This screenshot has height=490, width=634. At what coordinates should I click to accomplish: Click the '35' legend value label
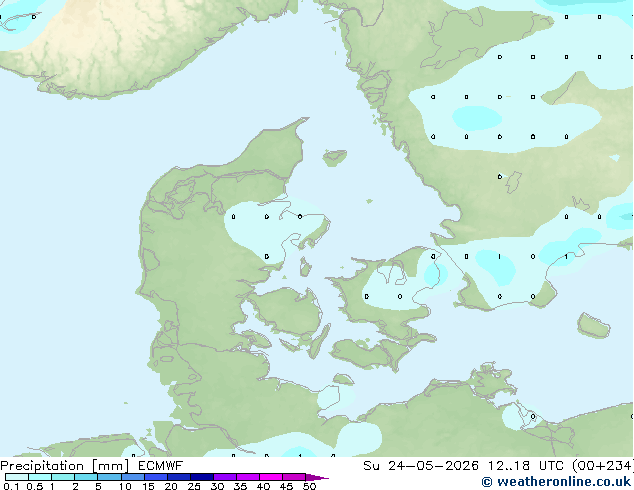tap(240, 486)
